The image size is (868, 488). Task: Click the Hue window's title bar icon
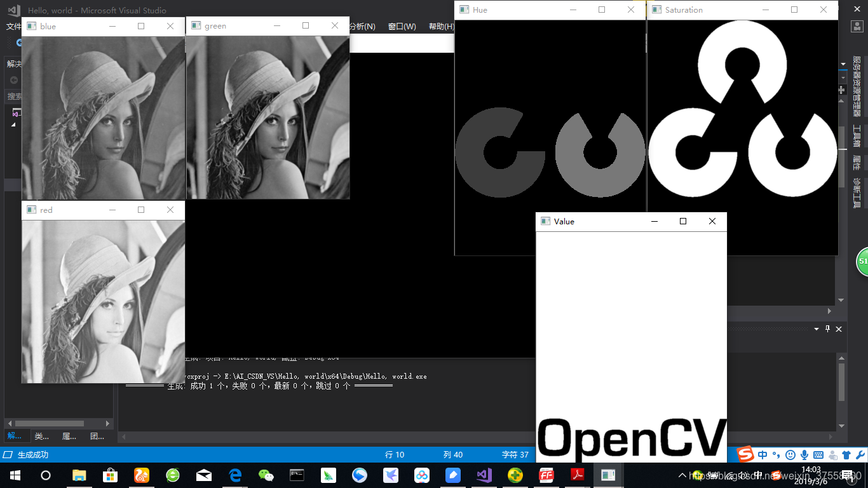coord(464,10)
